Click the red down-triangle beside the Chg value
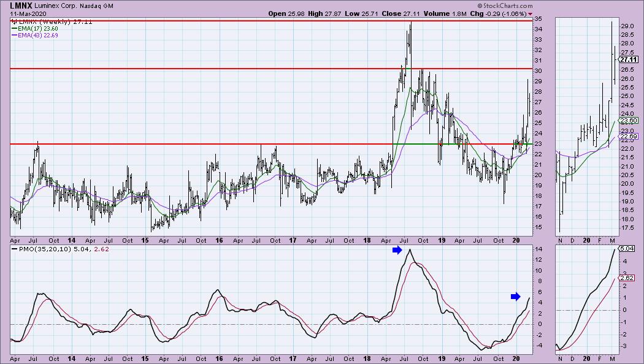Screen dimensions: 644x364 531,14
